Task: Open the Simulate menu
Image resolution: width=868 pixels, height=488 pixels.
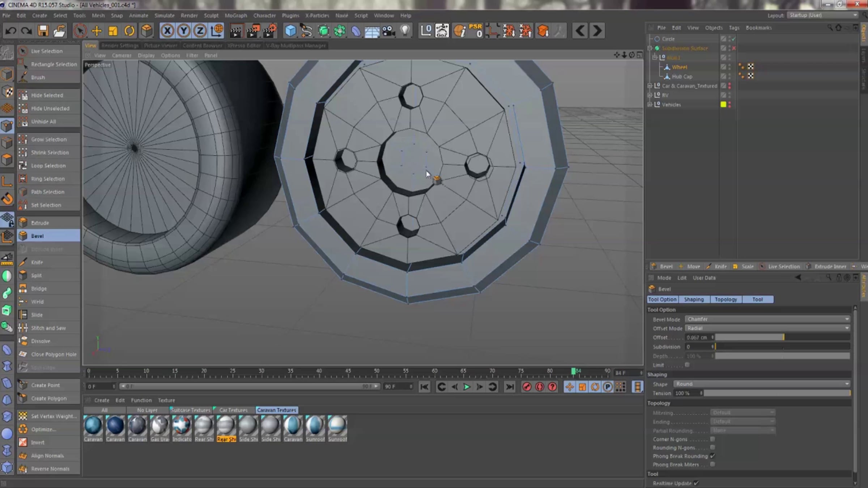Action: 165,16
